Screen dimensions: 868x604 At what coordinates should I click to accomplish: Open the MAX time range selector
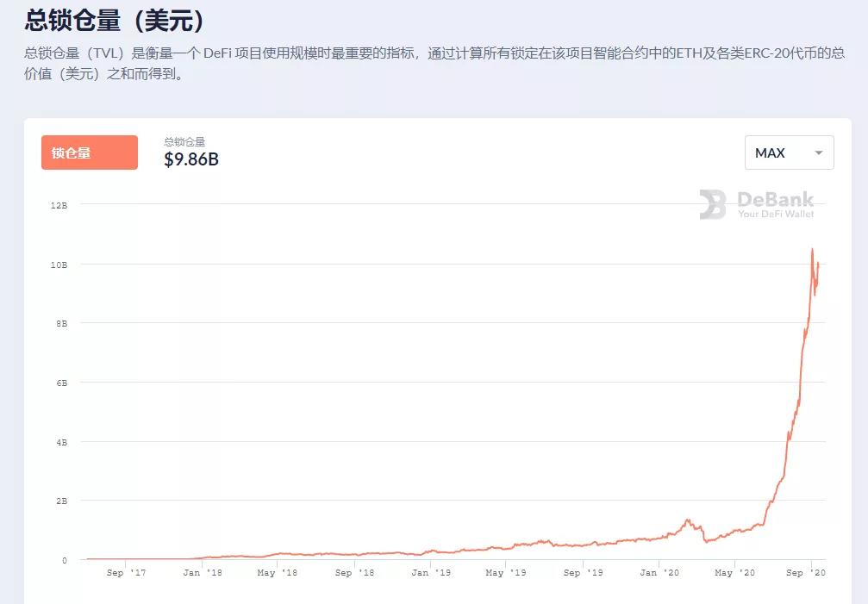click(x=788, y=153)
